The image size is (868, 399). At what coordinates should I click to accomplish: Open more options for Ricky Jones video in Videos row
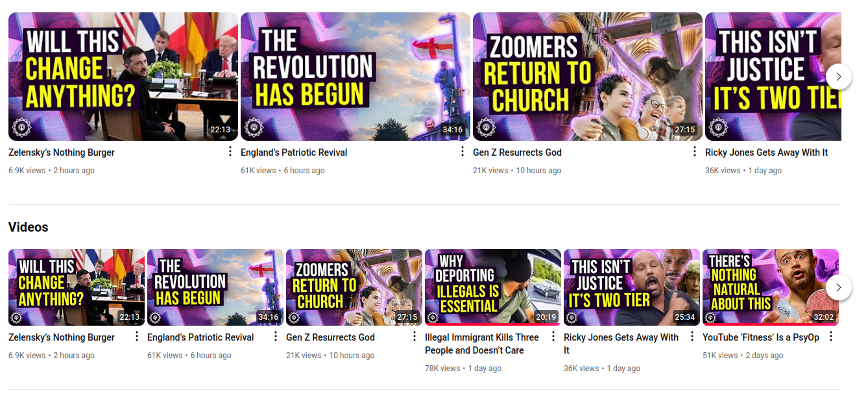click(692, 337)
